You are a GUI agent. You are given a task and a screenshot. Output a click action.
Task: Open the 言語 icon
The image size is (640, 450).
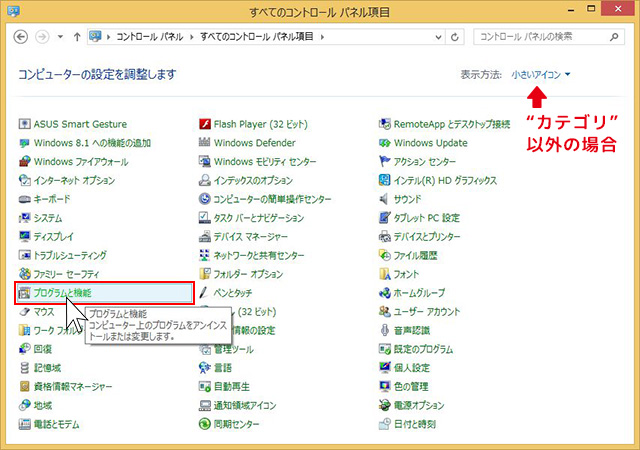point(204,368)
